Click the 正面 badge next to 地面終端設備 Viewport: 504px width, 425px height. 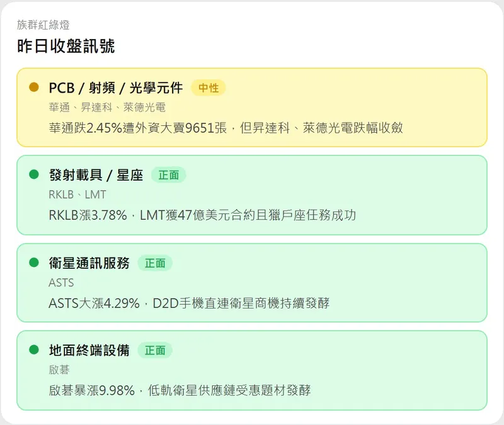[155, 351]
